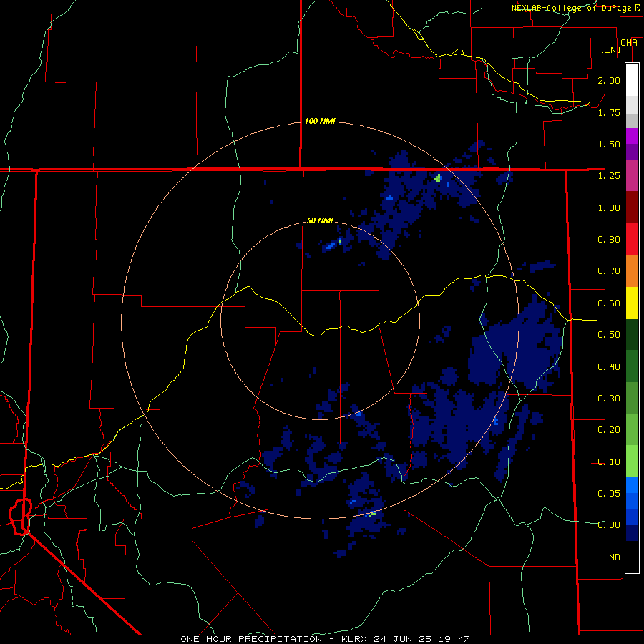
Task: Pick the bright red legend swatch near 0.80
Action: coord(632,239)
